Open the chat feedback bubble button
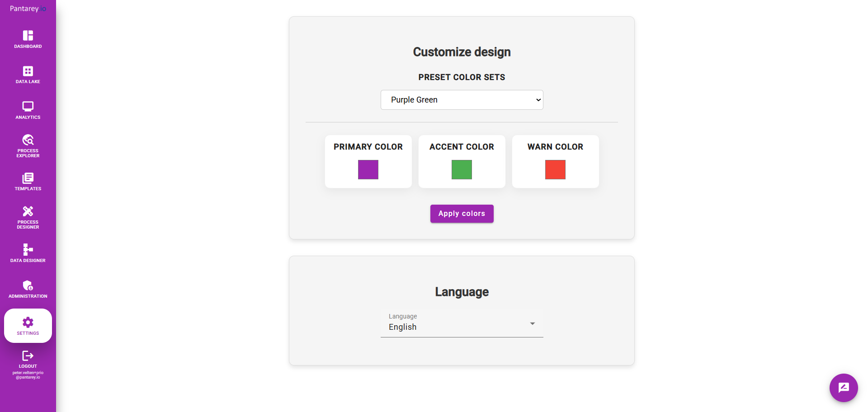This screenshot has width=868, height=412. [x=843, y=388]
